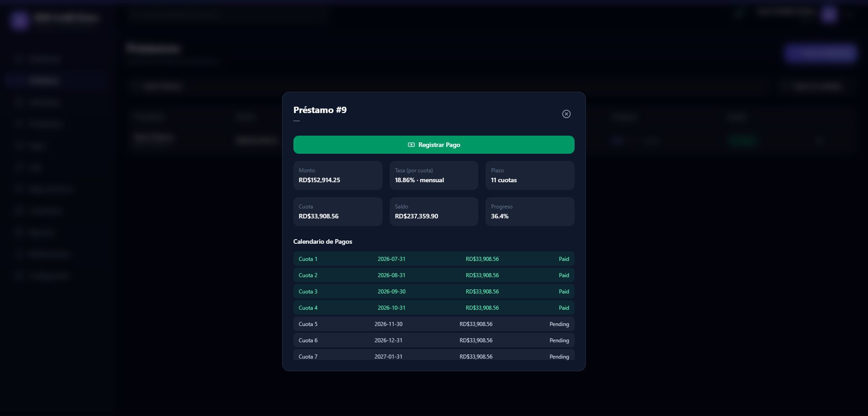Click the Monto value RD$152,914.25
The width and height of the screenshot is (868, 416).
pos(319,180)
